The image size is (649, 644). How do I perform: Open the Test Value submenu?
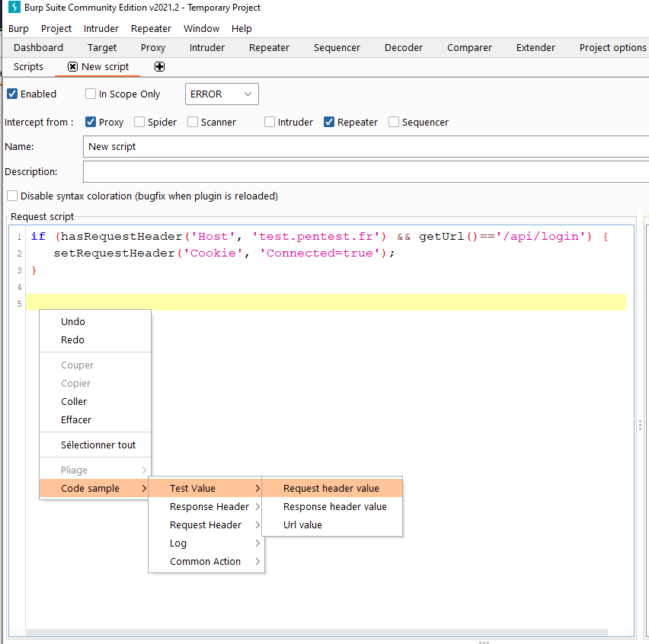(206, 488)
